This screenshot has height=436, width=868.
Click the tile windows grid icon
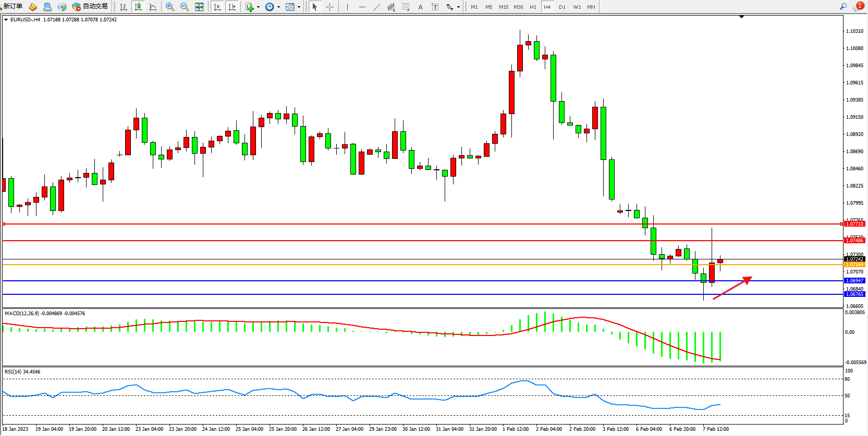click(x=199, y=7)
